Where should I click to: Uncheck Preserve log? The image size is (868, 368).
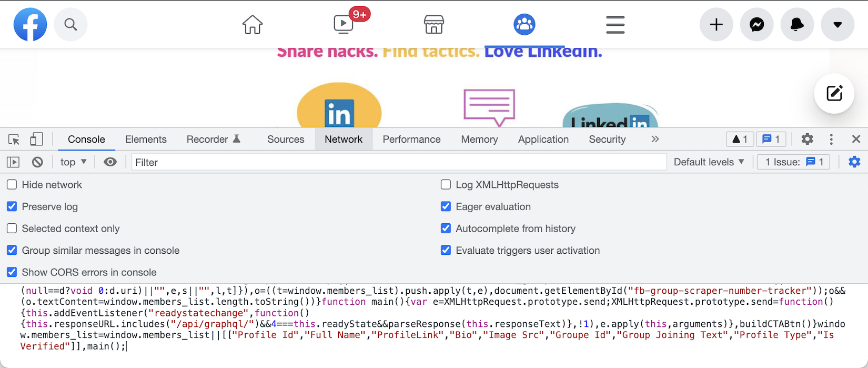(x=12, y=206)
